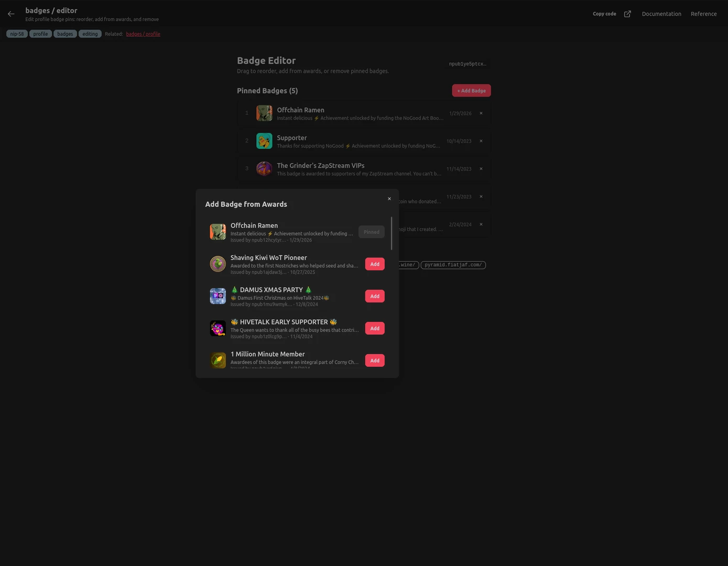728x566 pixels.
Task: Click the awards dialog scrollbar
Action: tap(392, 233)
